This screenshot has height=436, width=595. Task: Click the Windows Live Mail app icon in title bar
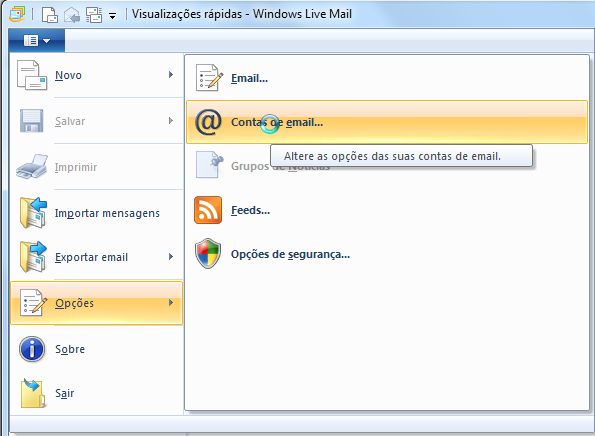tap(17, 14)
